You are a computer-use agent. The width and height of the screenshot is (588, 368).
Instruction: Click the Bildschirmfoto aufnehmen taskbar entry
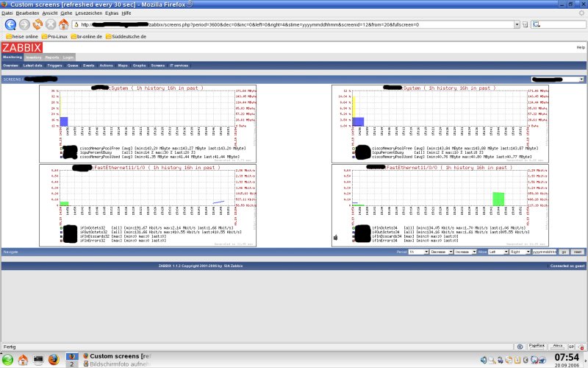(x=117, y=364)
